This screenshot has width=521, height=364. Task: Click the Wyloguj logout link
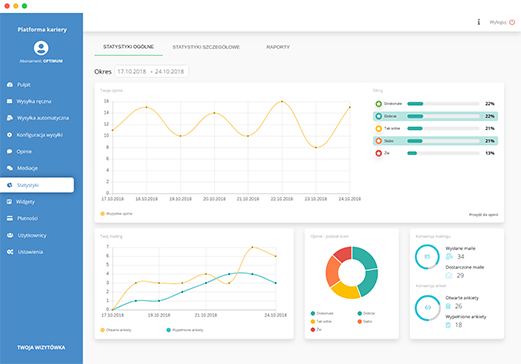coord(498,22)
